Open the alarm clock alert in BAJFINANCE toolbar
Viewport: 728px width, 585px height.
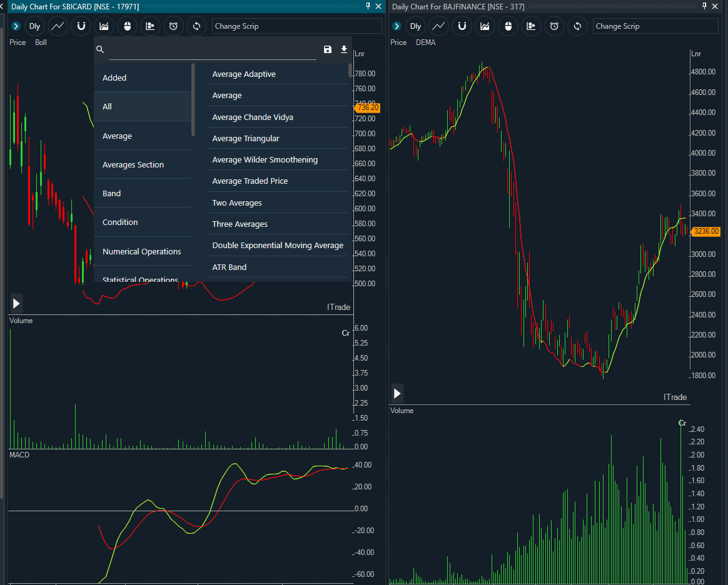coord(554,26)
